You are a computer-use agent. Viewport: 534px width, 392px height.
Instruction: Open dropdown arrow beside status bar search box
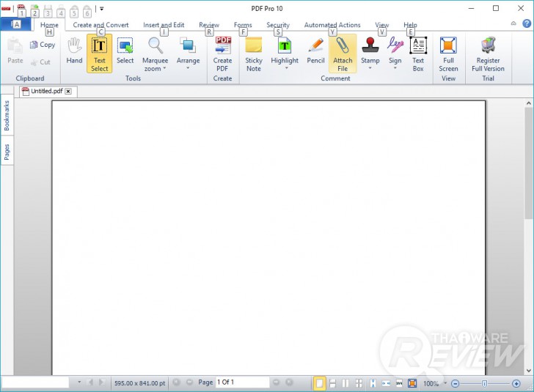(x=79, y=382)
